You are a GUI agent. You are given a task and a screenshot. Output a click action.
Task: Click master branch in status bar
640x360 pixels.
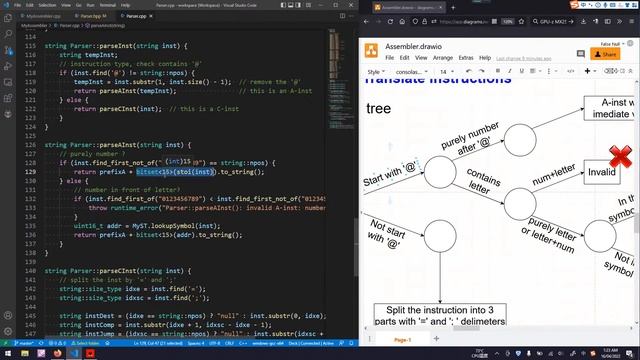click(x=24, y=343)
